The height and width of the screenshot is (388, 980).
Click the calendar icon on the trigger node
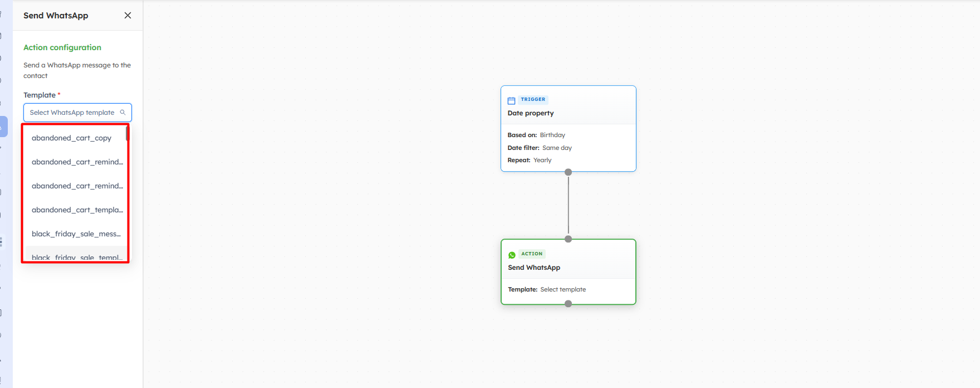point(511,101)
